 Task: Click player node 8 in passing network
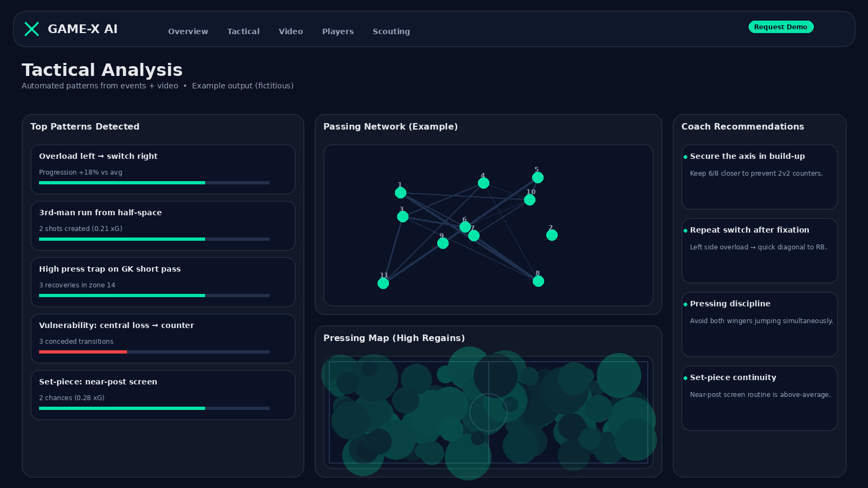click(538, 281)
